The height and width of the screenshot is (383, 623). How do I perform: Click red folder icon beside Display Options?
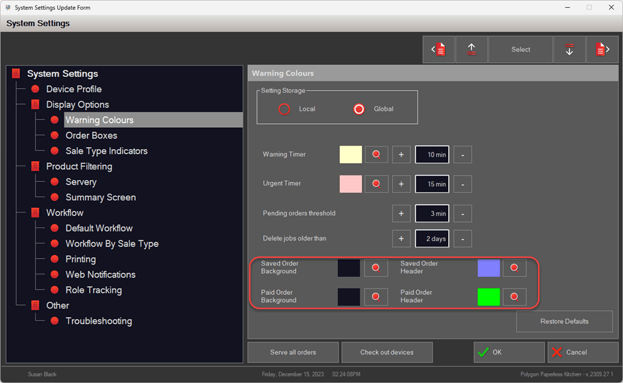35,104
